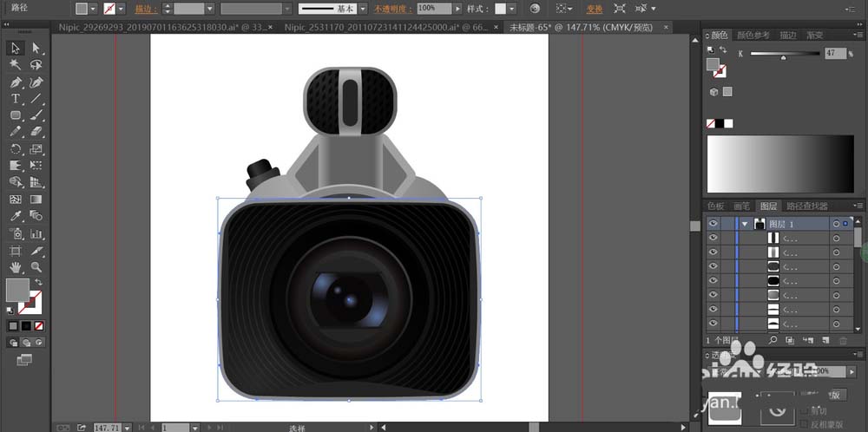Open Recolor Artwork from control bar

[x=534, y=9]
